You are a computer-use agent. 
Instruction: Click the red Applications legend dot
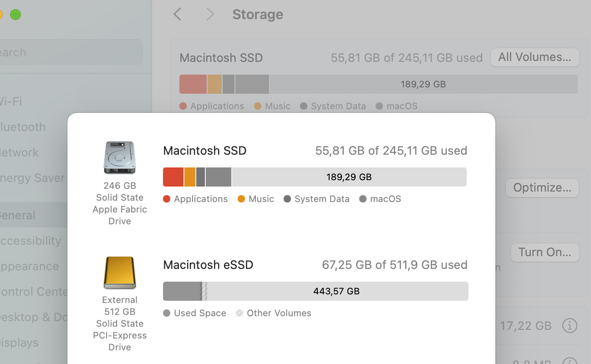(167, 199)
